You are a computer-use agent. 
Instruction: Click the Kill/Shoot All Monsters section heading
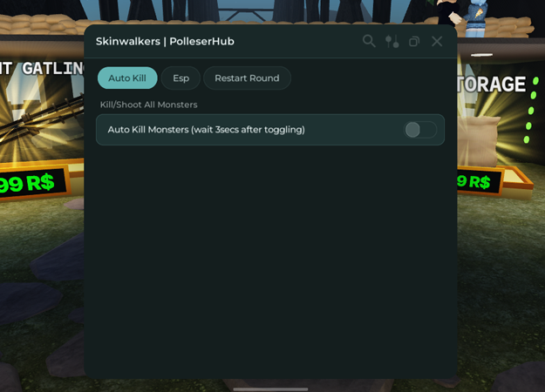coord(149,105)
